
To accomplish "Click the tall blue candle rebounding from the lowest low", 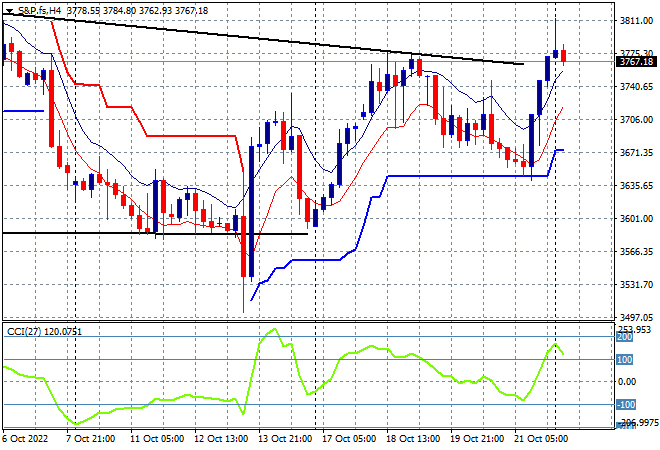I will (x=252, y=211).
